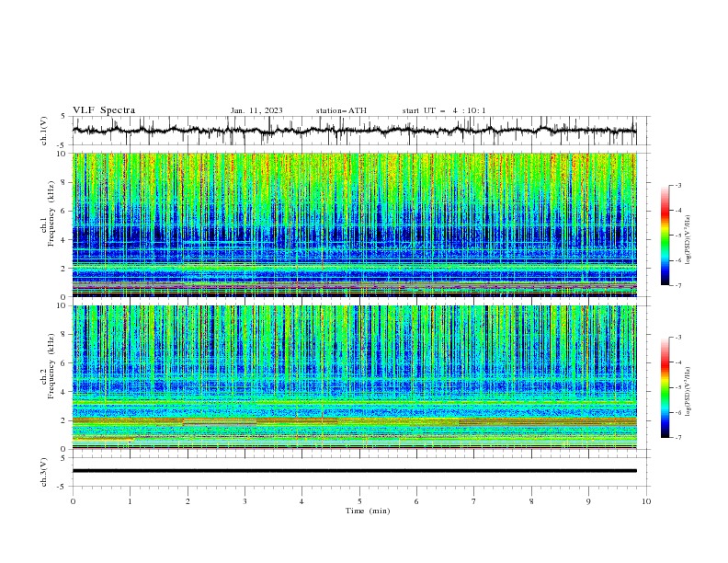The image size is (728, 563).
Task: Click the upper PSD color scale bar
Action: click(665, 236)
